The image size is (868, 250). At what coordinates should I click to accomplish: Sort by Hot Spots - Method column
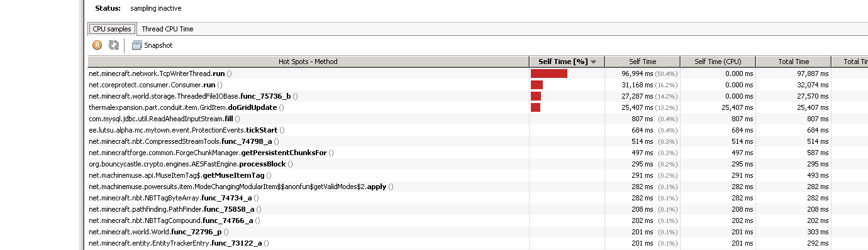(308, 62)
